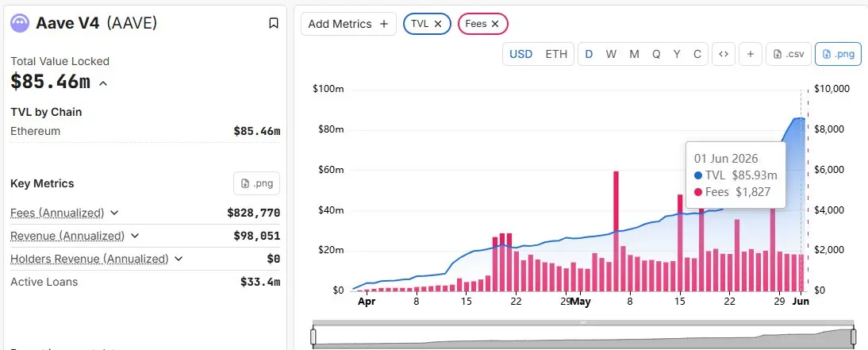Remove the Fees metric chip
This screenshot has width=868, height=350.
click(x=495, y=24)
